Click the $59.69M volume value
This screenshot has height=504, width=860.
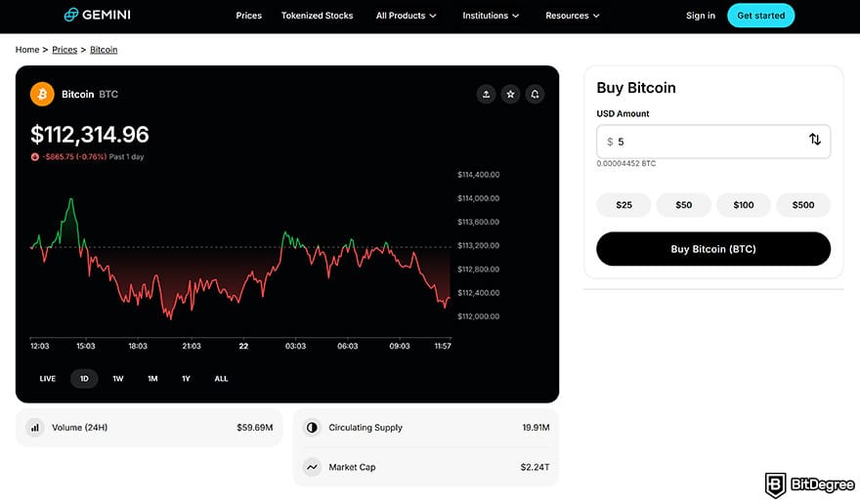click(254, 427)
